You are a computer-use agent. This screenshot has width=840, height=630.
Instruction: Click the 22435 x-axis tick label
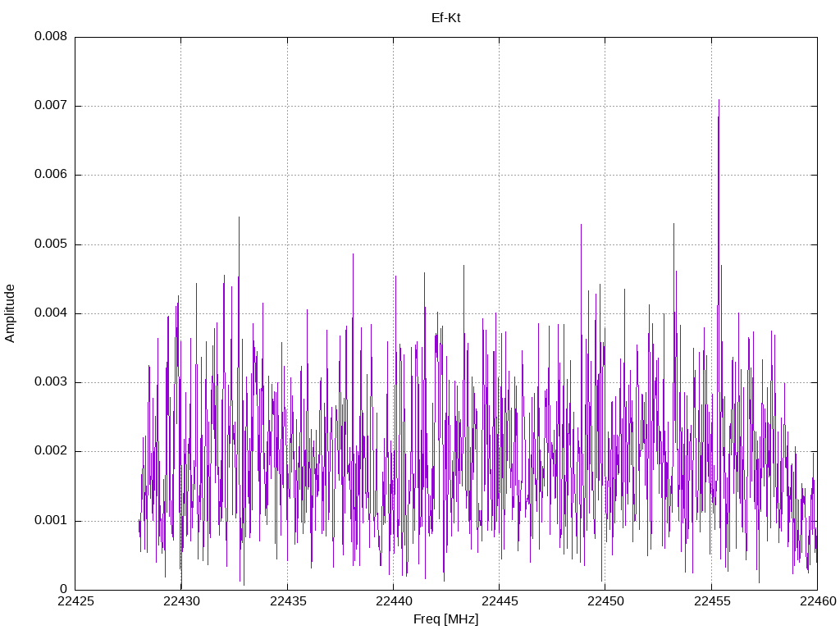point(288,601)
